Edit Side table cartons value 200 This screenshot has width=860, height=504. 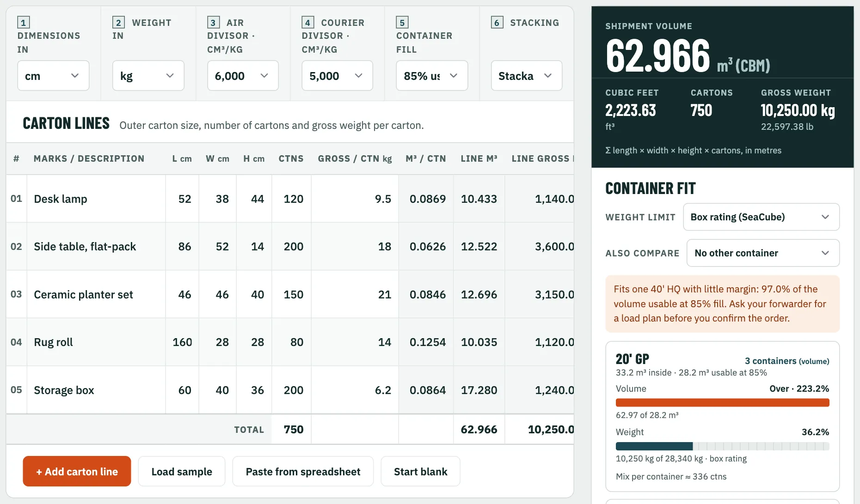(292, 247)
